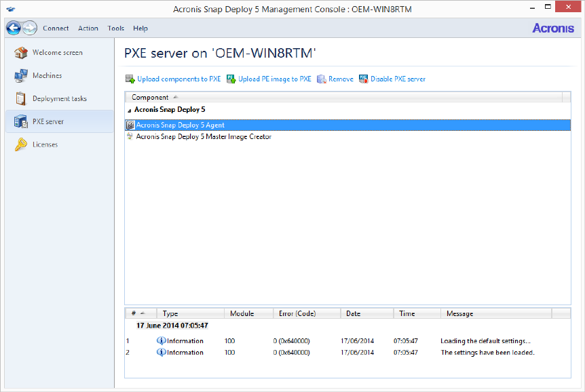Click time 07:05:47 in log row 2
This screenshot has height=392, width=585.
click(406, 353)
